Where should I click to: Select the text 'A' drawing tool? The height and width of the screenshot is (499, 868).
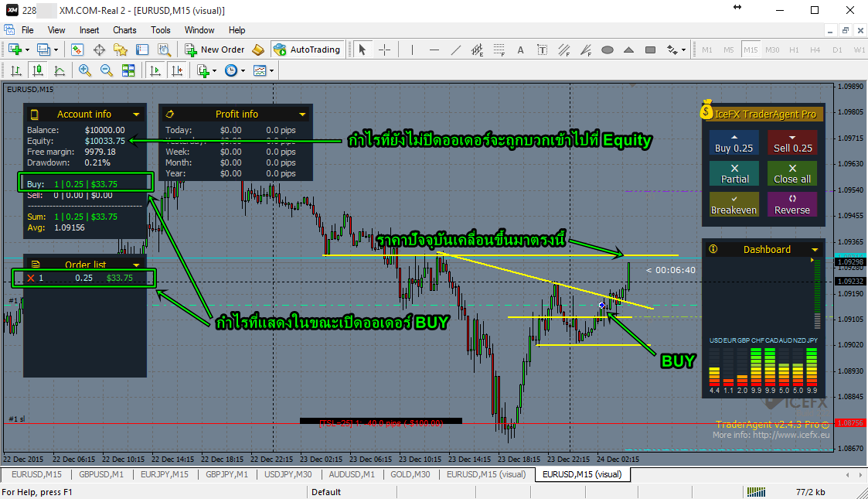[520, 50]
